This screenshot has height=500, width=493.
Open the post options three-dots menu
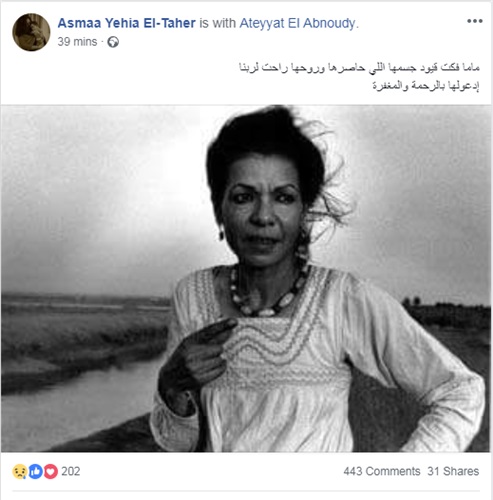pyautogui.click(x=474, y=21)
